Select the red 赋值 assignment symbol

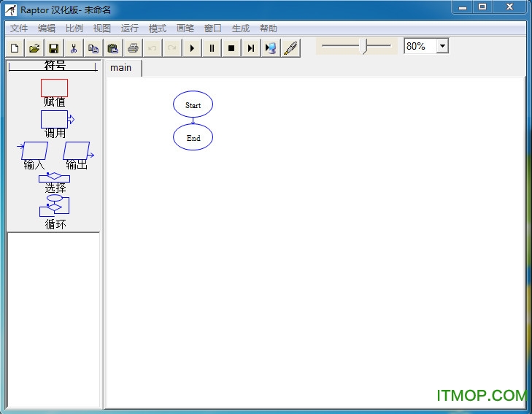click(x=54, y=88)
